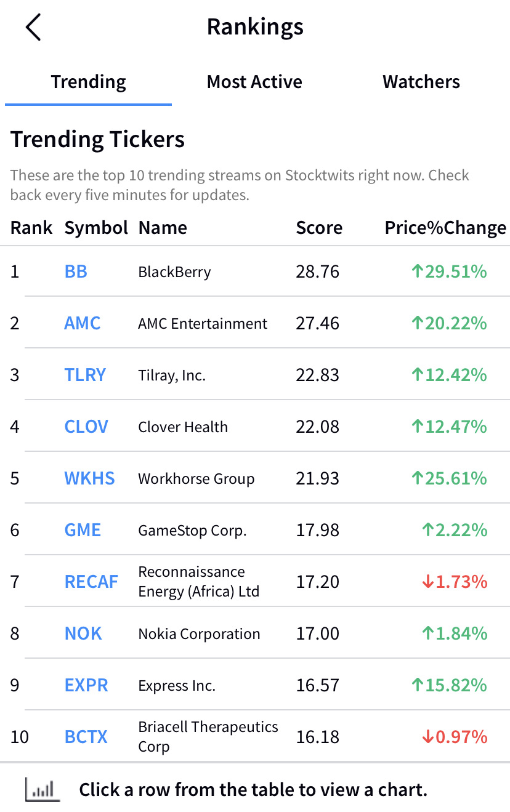The image size is (510, 812).
Task: Tap the AMC symbol link
Action: (82, 323)
